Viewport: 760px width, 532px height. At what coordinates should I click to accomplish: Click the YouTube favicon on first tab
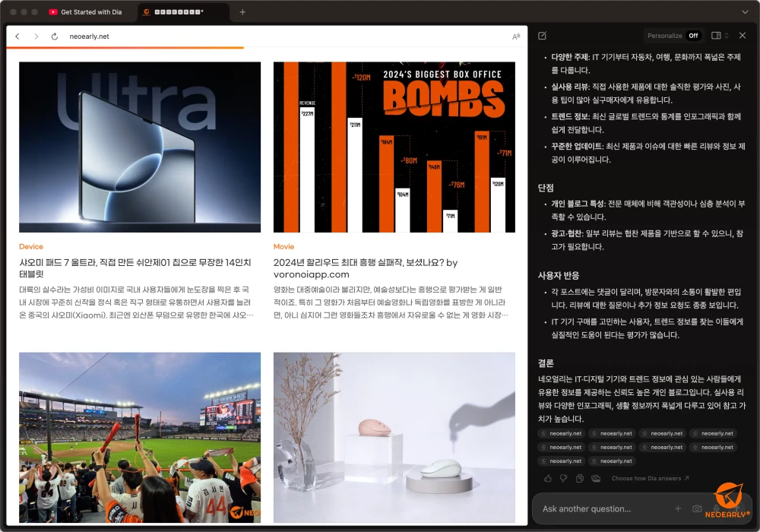coord(53,12)
